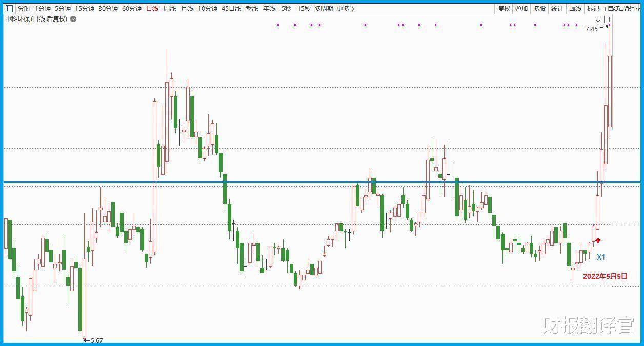Select the 1分钟 period tab

coord(43,9)
